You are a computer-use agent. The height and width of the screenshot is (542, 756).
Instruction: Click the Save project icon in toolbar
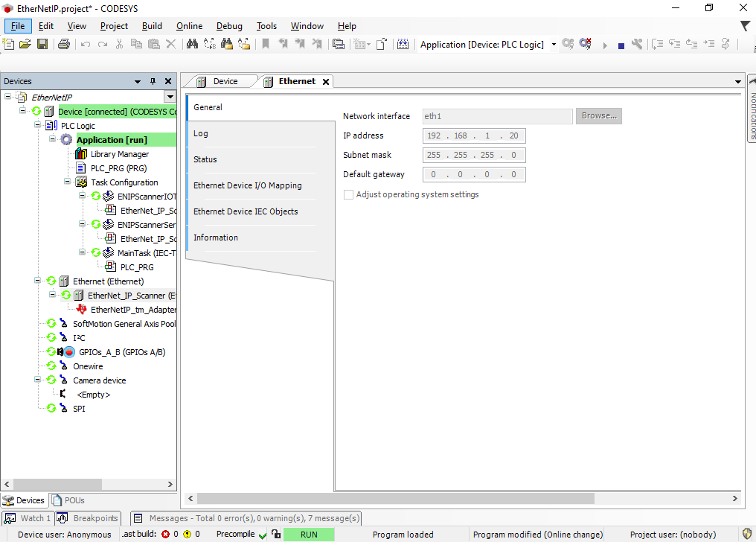point(42,45)
